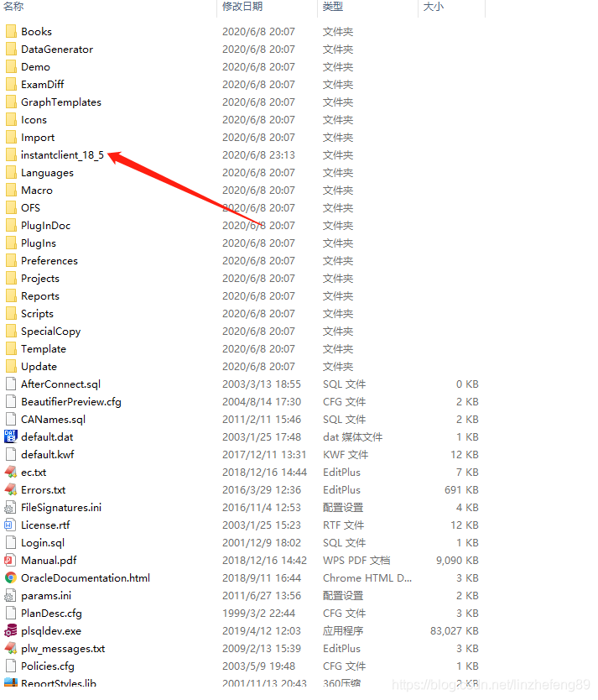Select the Update folder name
The width and height of the screenshot is (598, 700).
tap(39, 367)
